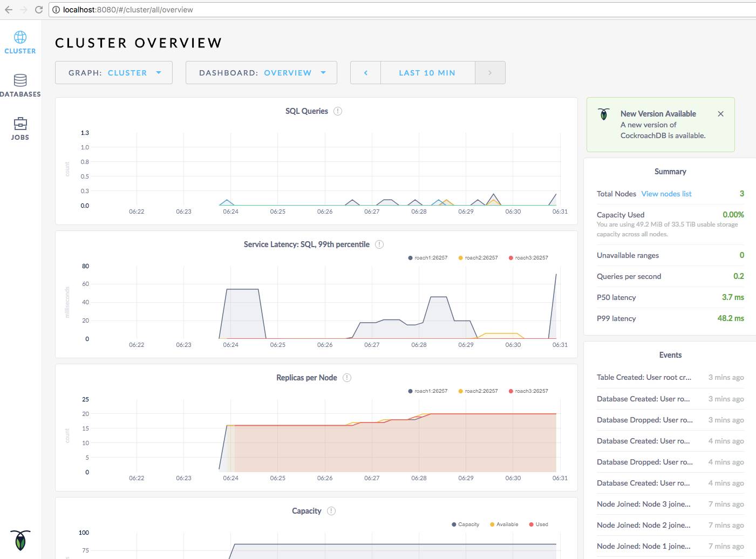Click the Capacity Used value 0.00%

tap(733, 215)
